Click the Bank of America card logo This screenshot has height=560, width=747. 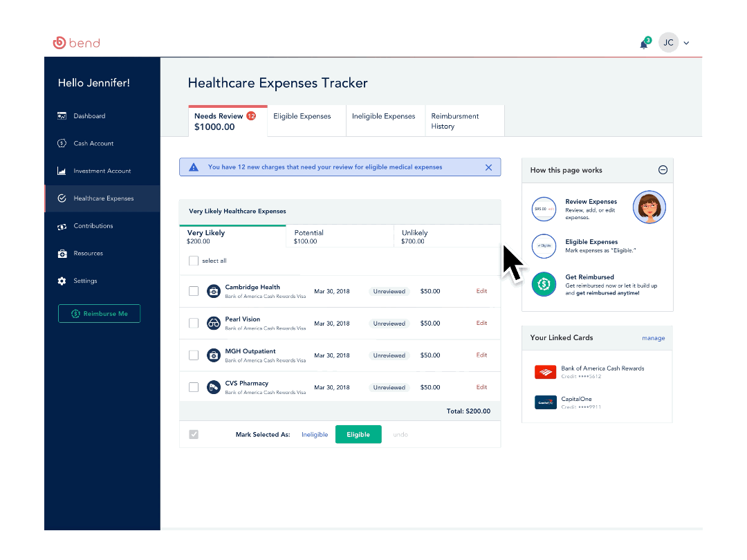tap(546, 372)
